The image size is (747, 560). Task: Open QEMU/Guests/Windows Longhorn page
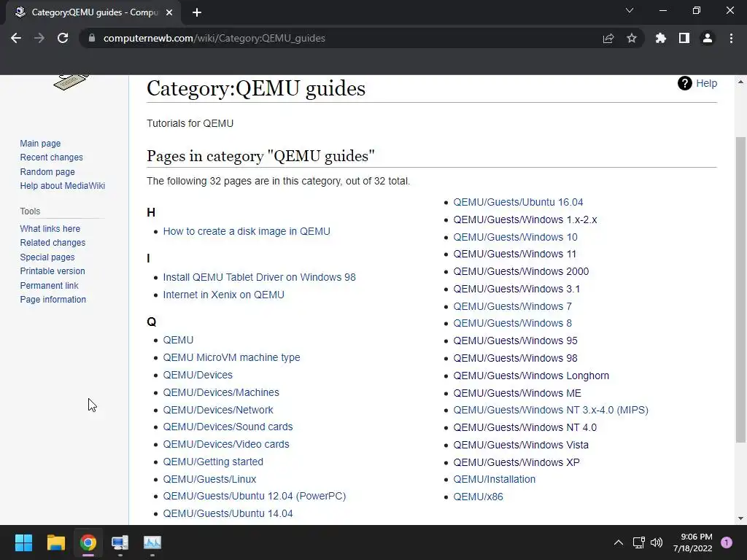tap(531, 376)
